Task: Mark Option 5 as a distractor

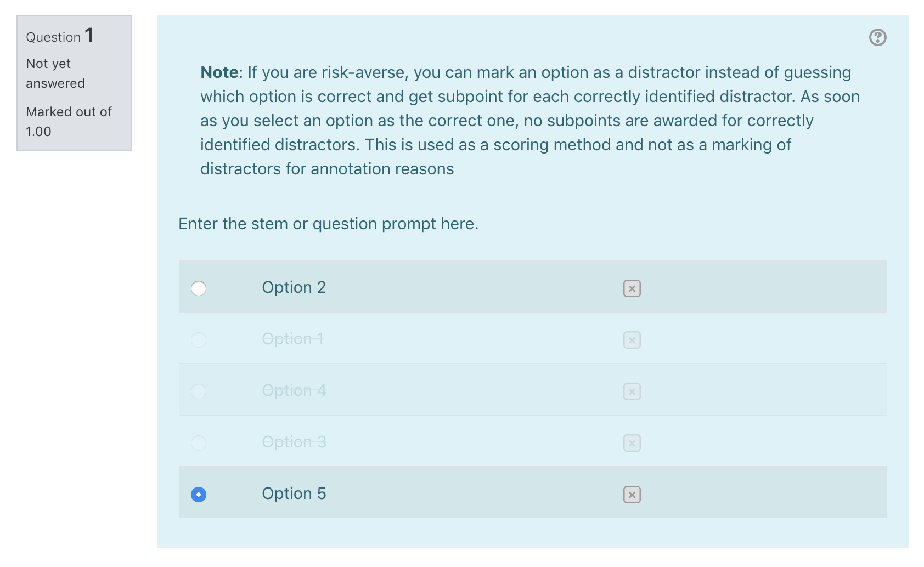Action: pos(632,495)
